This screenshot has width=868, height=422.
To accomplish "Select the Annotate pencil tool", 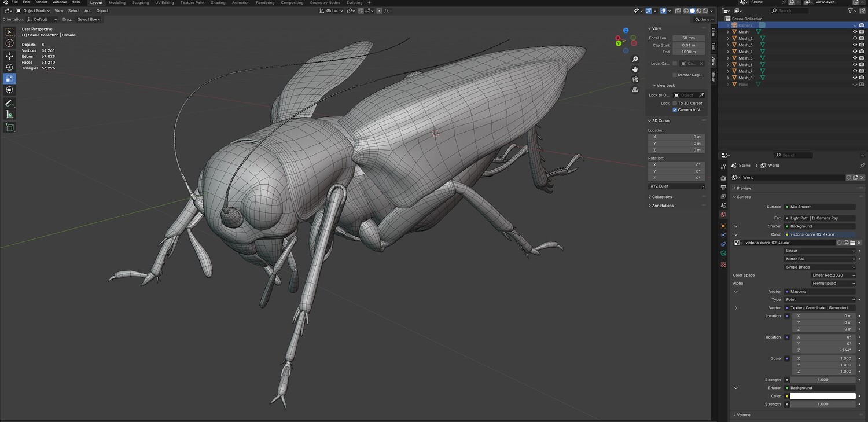I will pos(9,103).
